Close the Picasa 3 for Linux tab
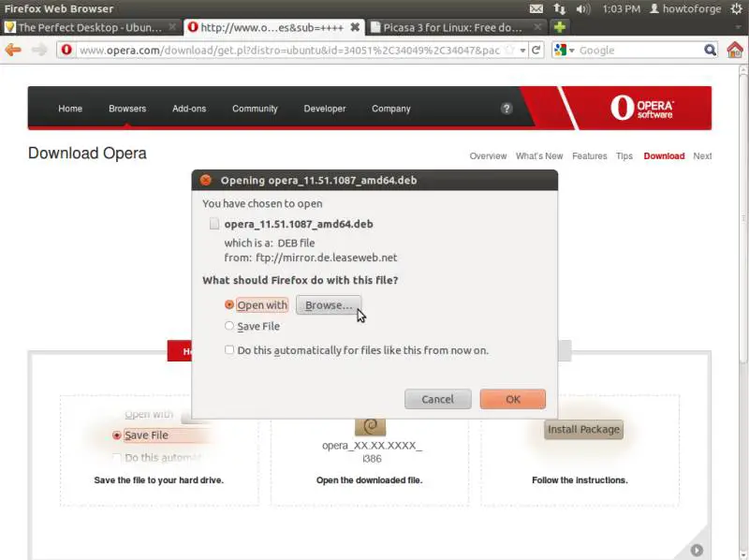The image size is (749, 560). (x=537, y=27)
